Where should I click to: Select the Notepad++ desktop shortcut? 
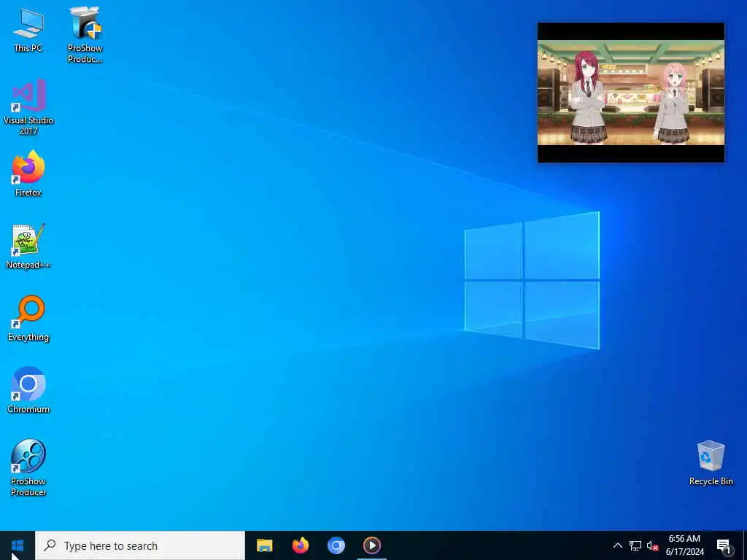click(28, 246)
